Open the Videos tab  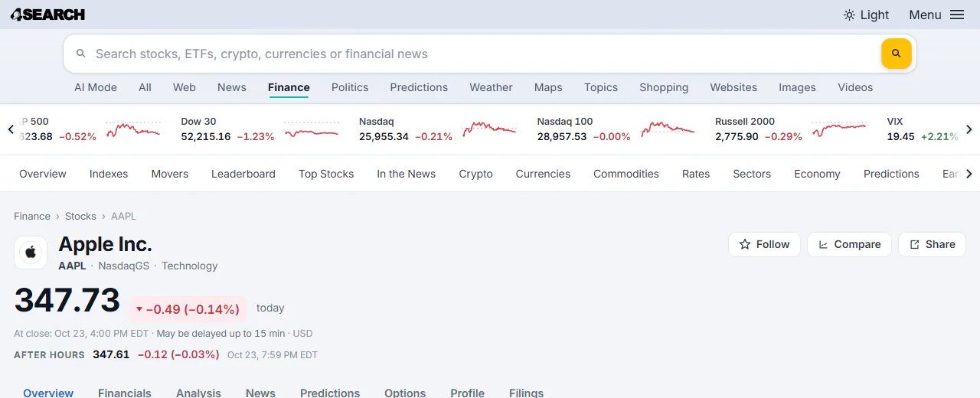pos(855,87)
